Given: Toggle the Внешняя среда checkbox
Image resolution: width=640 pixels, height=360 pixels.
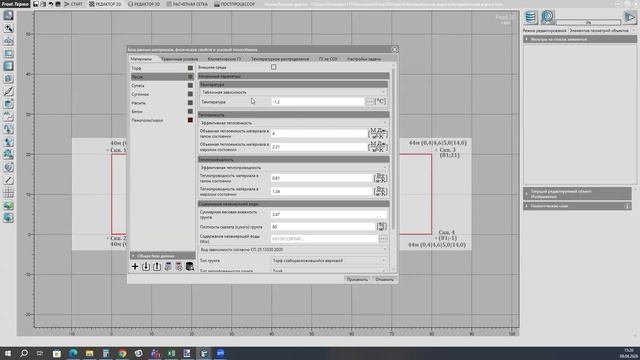Looking at the screenshot, I should (x=273, y=67).
